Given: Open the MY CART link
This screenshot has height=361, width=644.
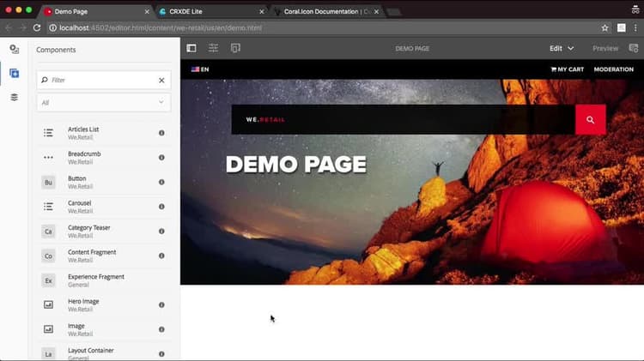Looking at the screenshot, I should point(568,69).
